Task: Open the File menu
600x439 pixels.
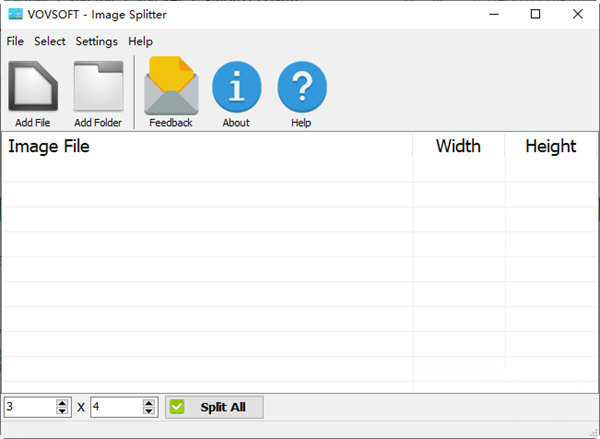Action: click(x=15, y=41)
